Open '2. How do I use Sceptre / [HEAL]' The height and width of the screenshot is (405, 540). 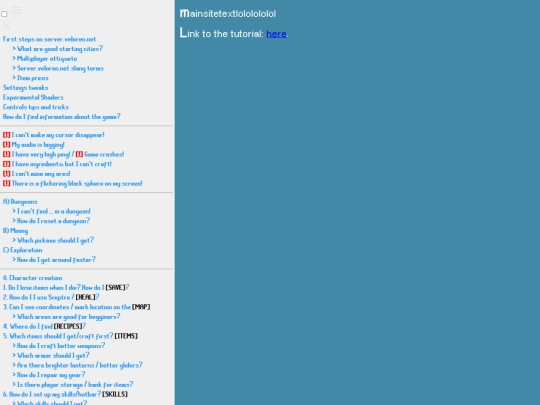pyautogui.click(x=51, y=297)
